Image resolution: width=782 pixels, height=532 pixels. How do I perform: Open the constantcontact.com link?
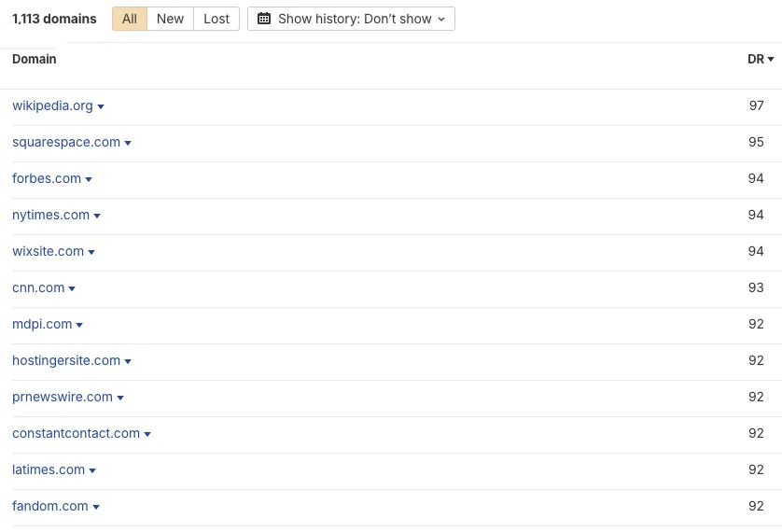(76, 433)
